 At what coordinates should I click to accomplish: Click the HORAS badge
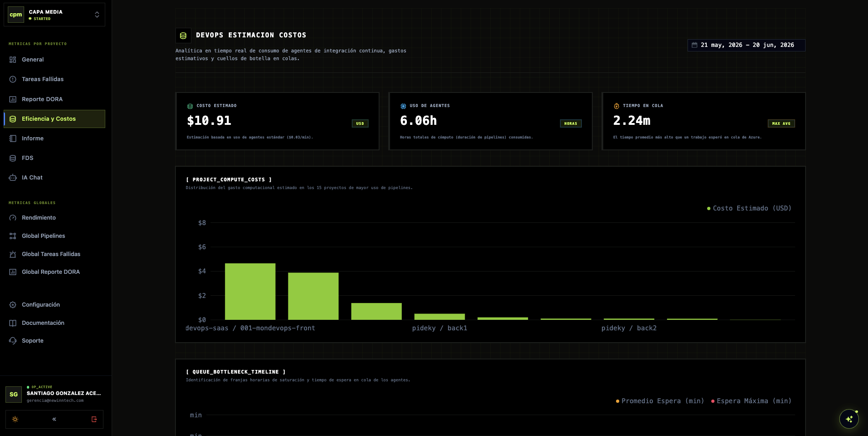[570, 123]
